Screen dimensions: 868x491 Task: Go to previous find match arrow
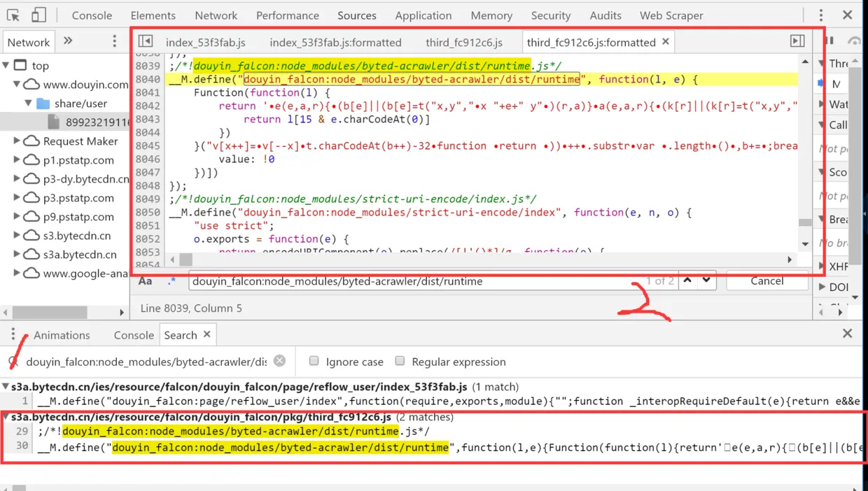click(688, 280)
